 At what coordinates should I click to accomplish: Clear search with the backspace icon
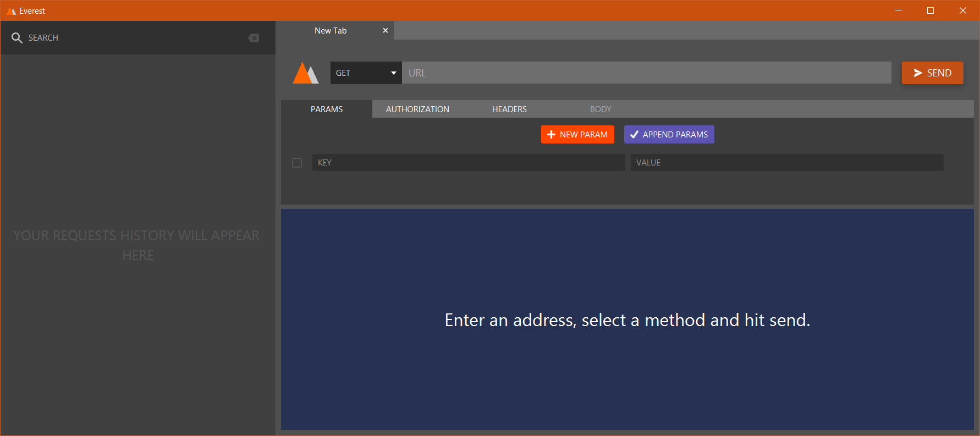[x=254, y=38]
